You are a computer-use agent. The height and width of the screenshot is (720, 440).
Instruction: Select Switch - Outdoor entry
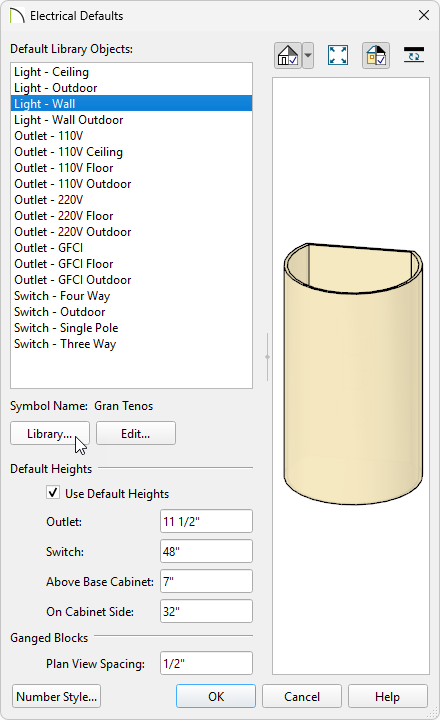131,312
